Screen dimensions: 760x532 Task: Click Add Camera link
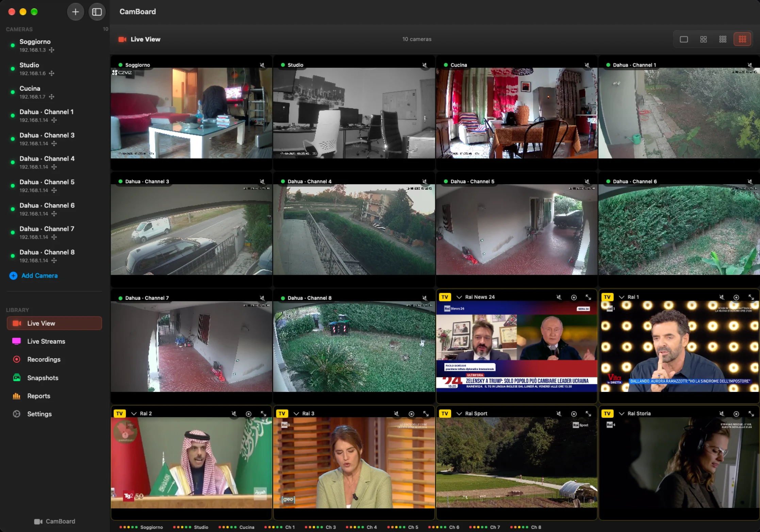coord(34,276)
